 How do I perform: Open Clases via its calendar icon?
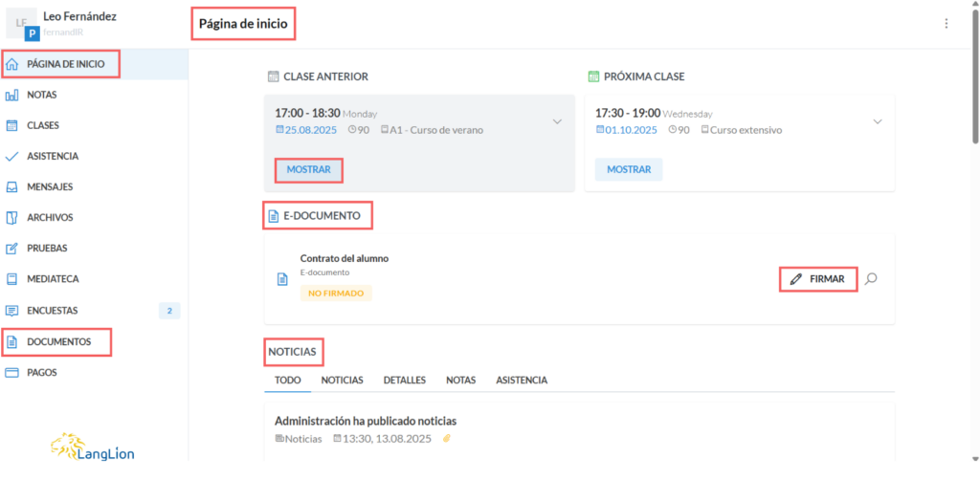pyautogui.click(x=12, y=125)
